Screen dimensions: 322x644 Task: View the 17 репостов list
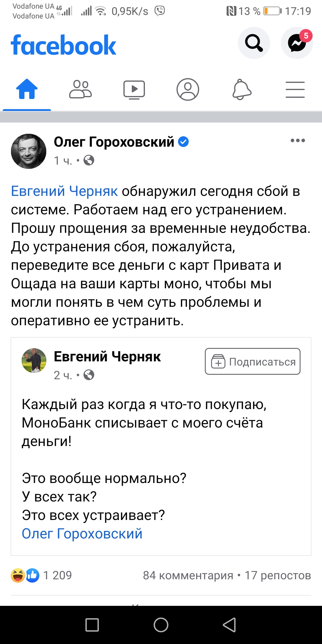click(278, 575)
